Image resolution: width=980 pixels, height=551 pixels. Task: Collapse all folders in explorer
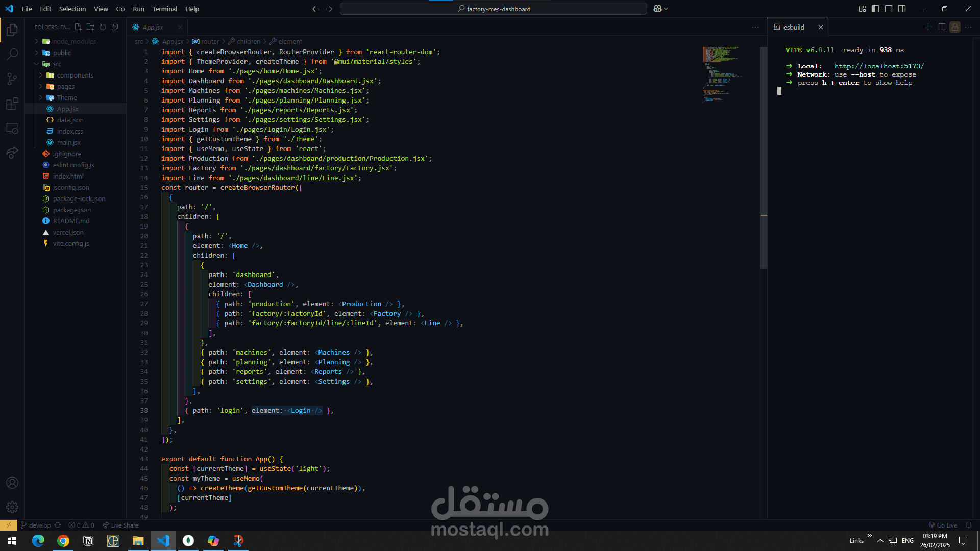click(x=115, y=27)
